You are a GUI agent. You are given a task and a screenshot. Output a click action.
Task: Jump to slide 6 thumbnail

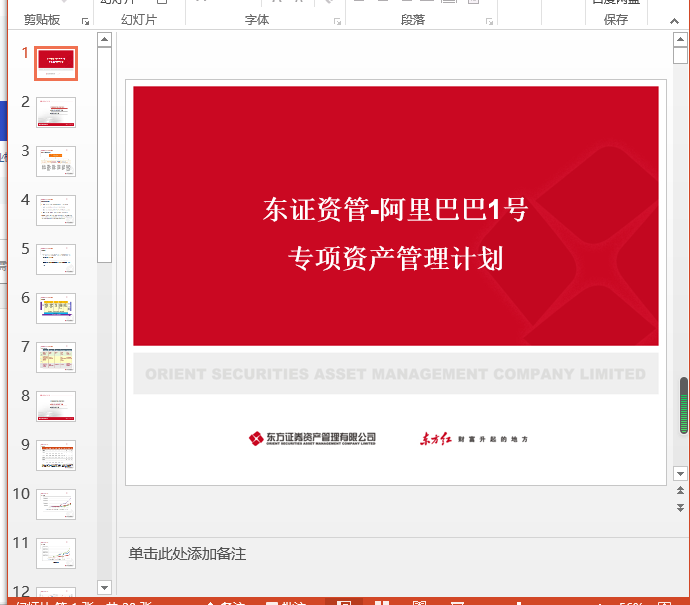click(x=56, y=308)
